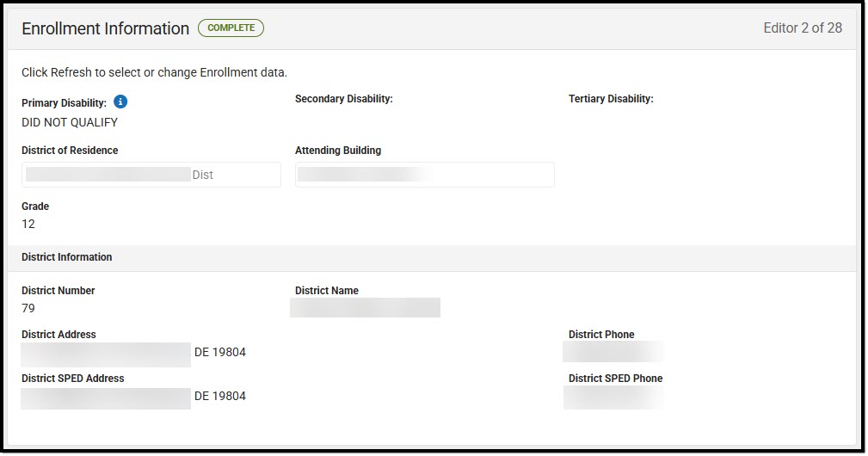The height and width of the screenshot is (456, 868).
Task: Click the 'Secondary Disability:' label
Action: 344,98
